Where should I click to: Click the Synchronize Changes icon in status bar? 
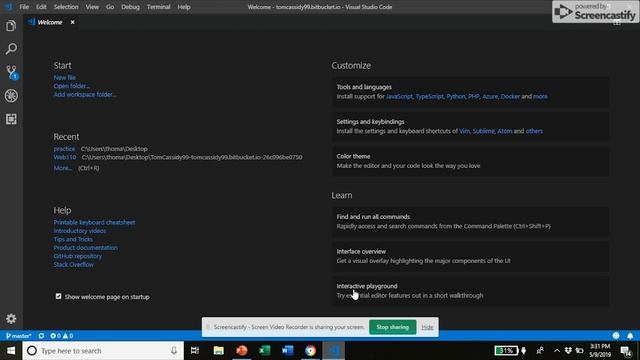click(x=41, y=336)
